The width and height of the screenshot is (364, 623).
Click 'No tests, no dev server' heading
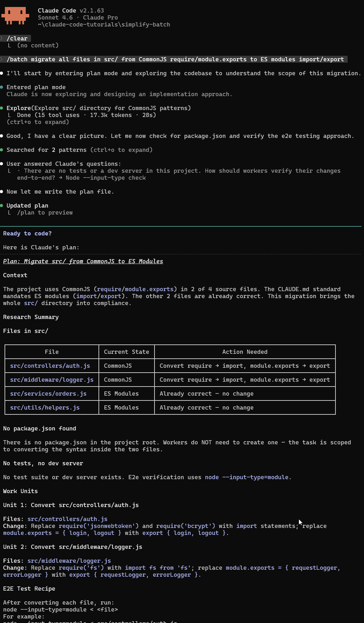(x=43, y=463)
